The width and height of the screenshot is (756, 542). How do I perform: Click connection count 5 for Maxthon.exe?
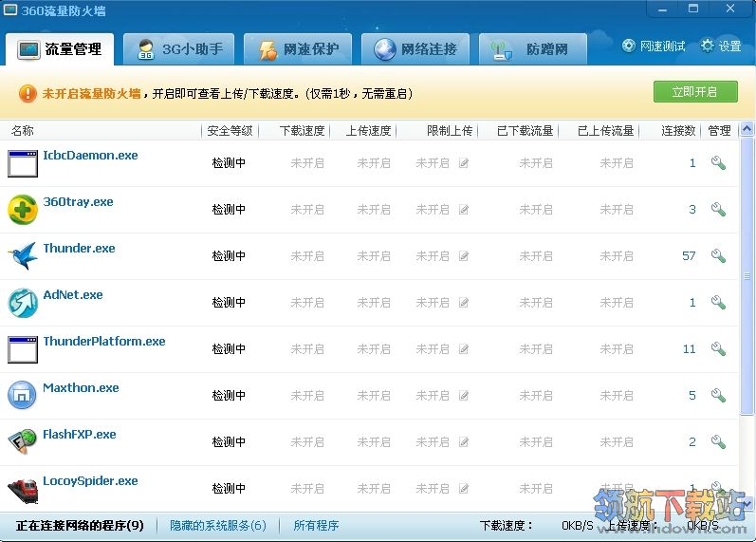[x=692, y=395]
